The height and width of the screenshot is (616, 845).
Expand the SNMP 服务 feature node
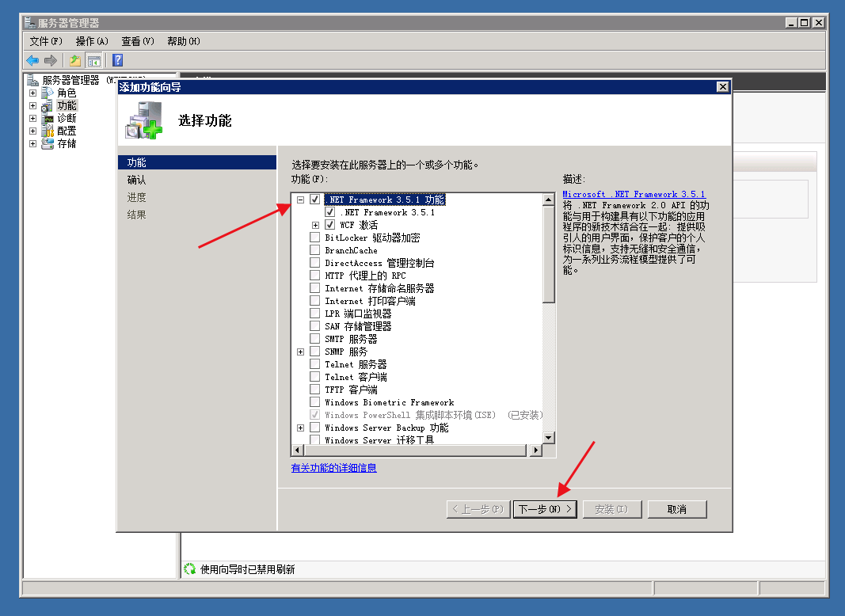click(x=301, y=352)
